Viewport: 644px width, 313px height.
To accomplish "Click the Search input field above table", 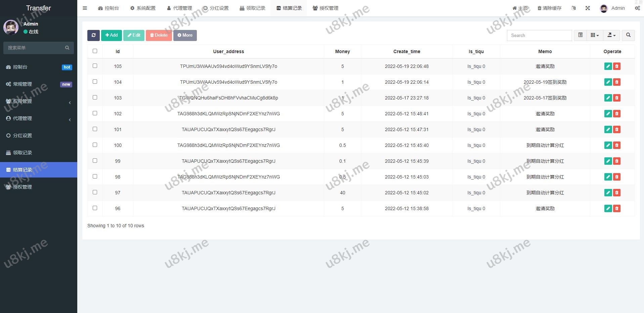I will click(x=539, y=35).
